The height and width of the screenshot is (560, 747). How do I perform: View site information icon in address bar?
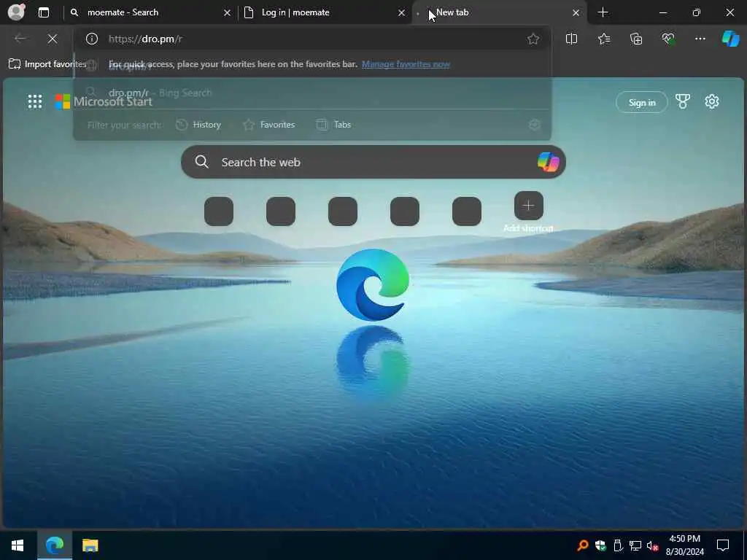coord(91,39)
